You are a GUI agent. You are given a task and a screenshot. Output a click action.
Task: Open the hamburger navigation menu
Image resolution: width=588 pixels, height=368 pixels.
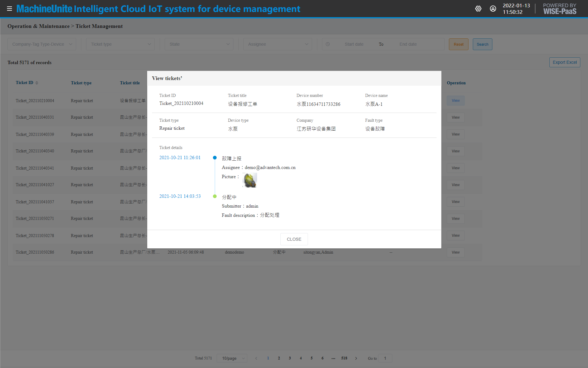click(x=9, y=9)
